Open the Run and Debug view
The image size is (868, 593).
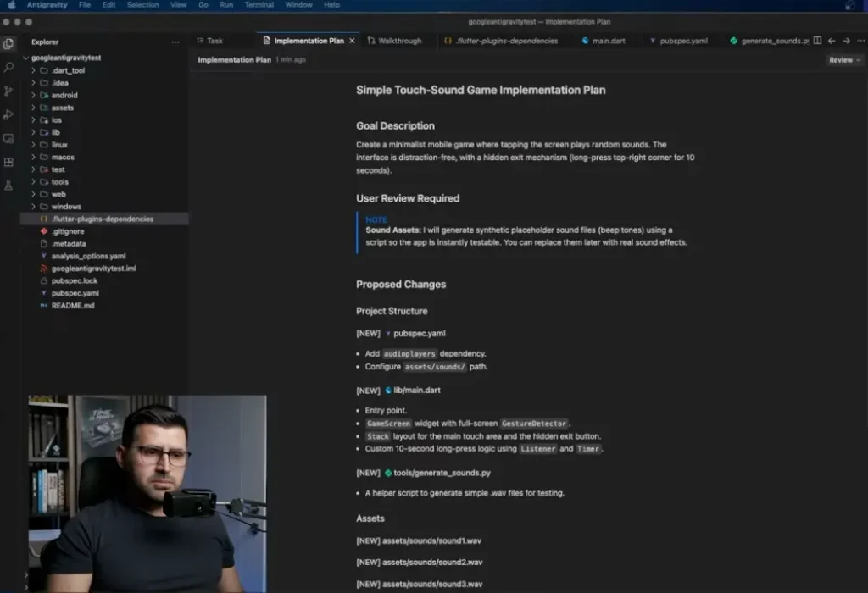(x=8, y=114)
